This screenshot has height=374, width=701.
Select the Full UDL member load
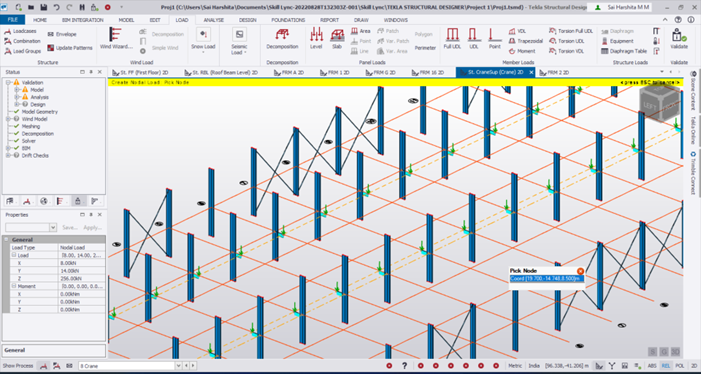[x=452, y=38]
